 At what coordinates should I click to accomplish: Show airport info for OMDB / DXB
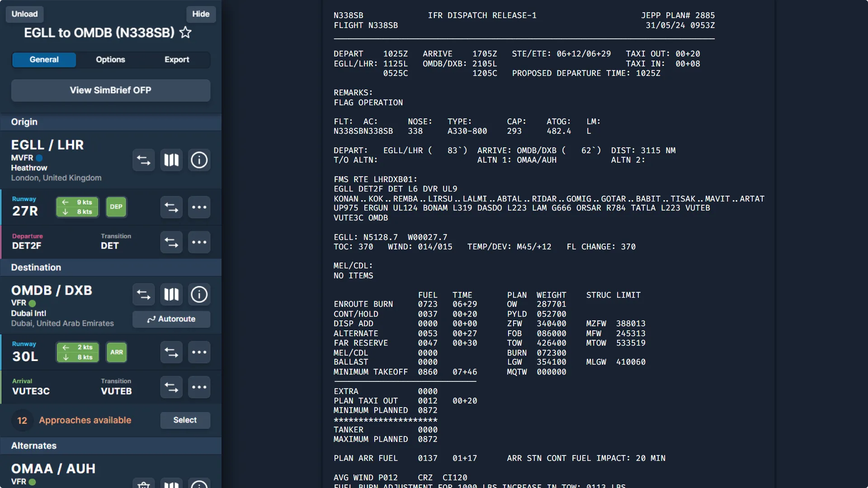[x=199, y=295]
